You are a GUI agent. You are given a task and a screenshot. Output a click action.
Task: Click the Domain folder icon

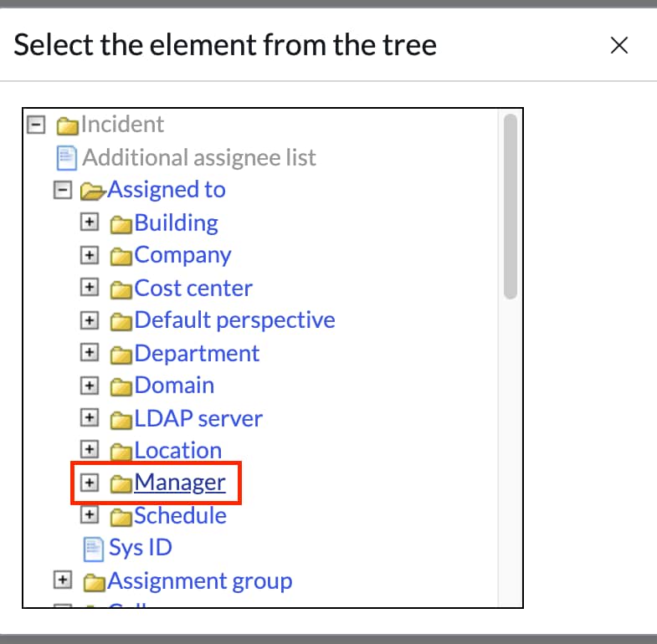click(122, 386)
